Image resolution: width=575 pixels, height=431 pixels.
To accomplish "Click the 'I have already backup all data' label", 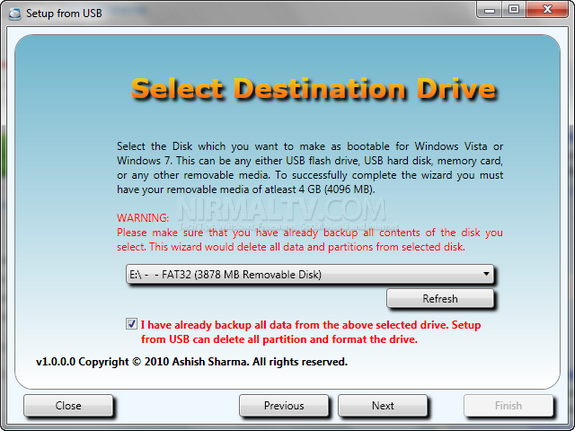I will pos(311,332).
